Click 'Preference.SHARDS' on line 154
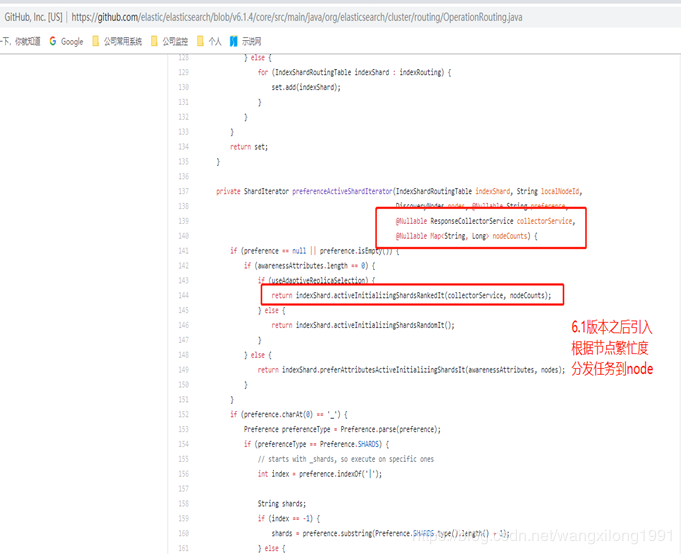Viewport: 681px width, 554px height. coord(349,444)
